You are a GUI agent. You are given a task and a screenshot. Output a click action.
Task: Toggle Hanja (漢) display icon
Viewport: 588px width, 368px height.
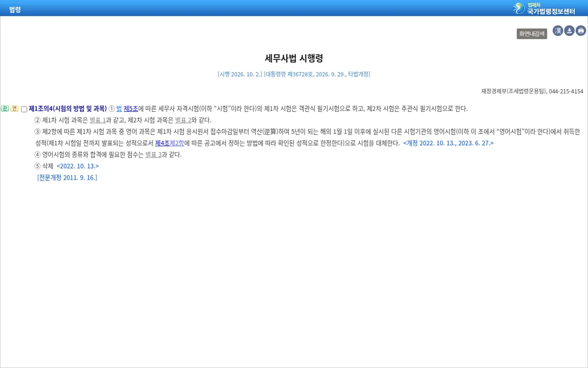coord(558,31)
